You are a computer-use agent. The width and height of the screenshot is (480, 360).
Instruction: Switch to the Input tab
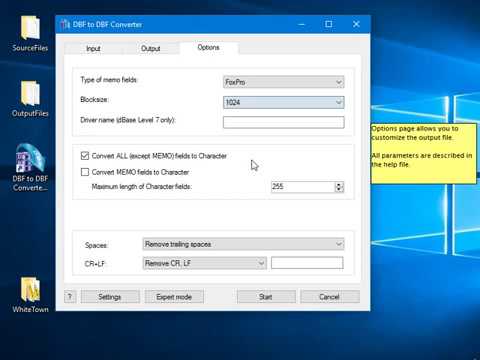coord(93,49)
